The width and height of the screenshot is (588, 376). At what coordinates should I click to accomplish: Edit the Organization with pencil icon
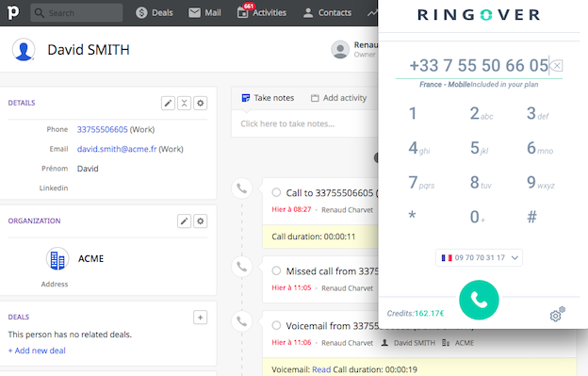click(184, 221)
